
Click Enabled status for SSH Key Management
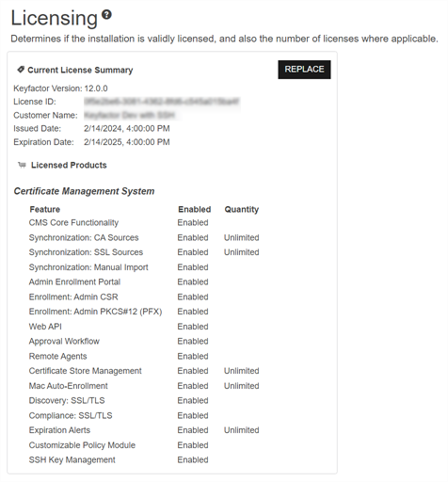pyautogui.click(x=193, y=459)
